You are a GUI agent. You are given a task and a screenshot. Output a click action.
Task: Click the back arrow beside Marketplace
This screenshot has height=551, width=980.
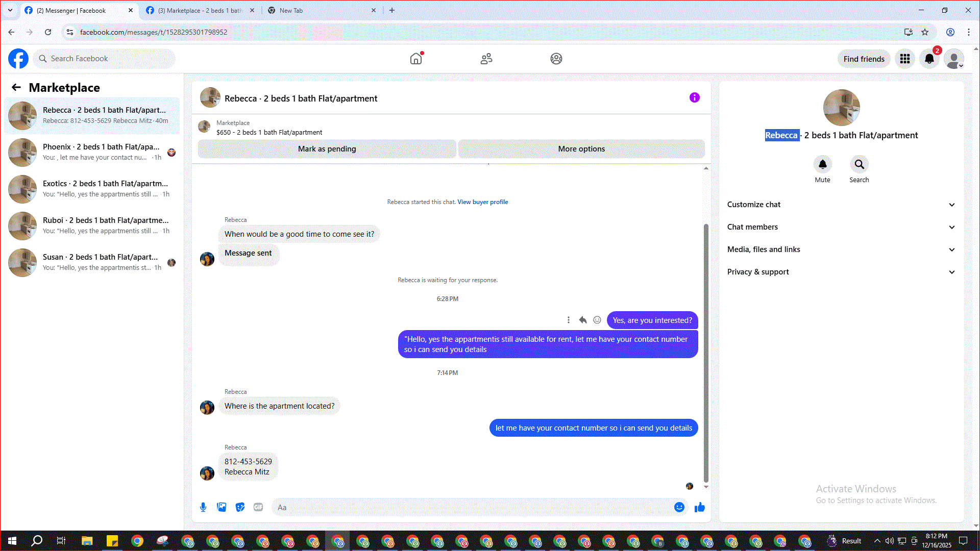16,87
